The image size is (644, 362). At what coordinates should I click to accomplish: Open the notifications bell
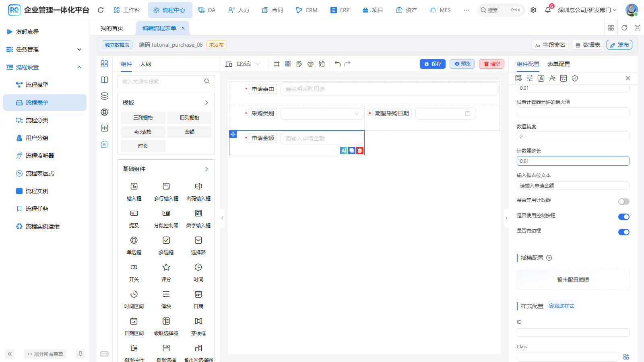click(x=548, y=10)
